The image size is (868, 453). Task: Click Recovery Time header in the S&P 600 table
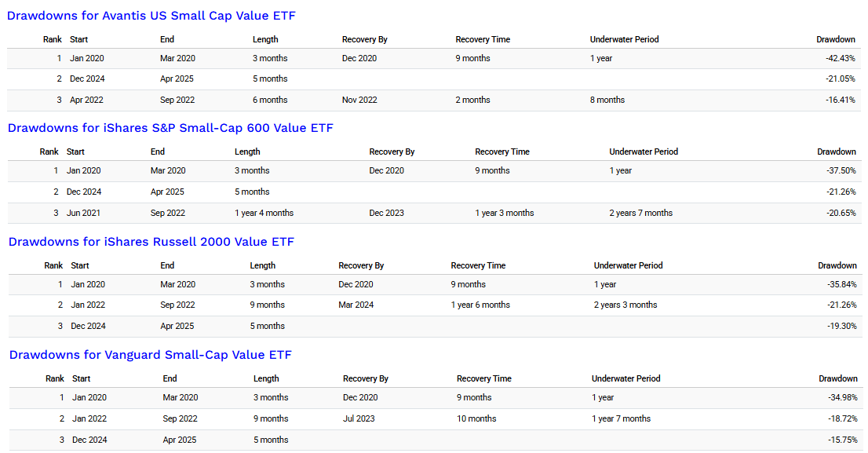click(x=502, y=152)
